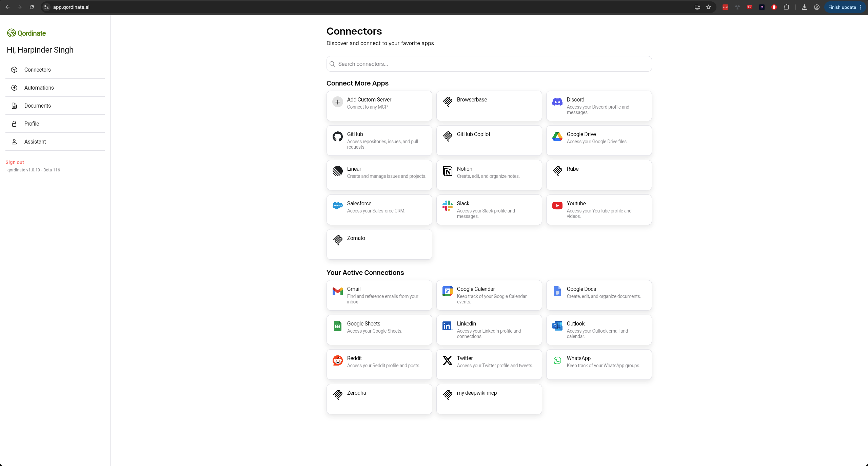Click the LinkedIn logo icon

447,326
